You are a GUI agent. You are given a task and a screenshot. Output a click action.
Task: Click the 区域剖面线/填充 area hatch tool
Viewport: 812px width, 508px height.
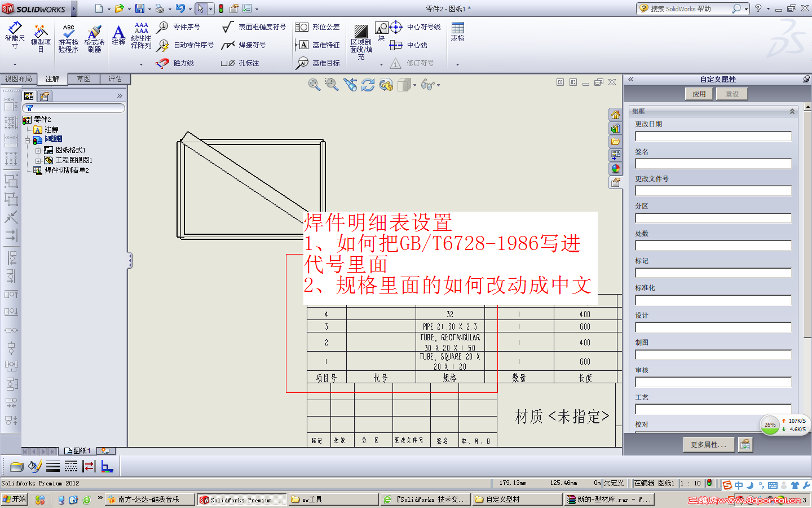point(361,42)
